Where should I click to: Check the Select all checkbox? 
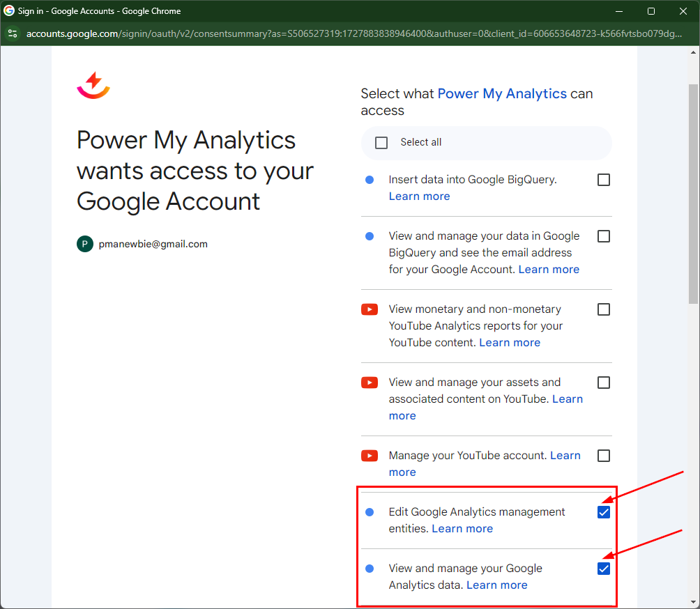coord(381,143)
